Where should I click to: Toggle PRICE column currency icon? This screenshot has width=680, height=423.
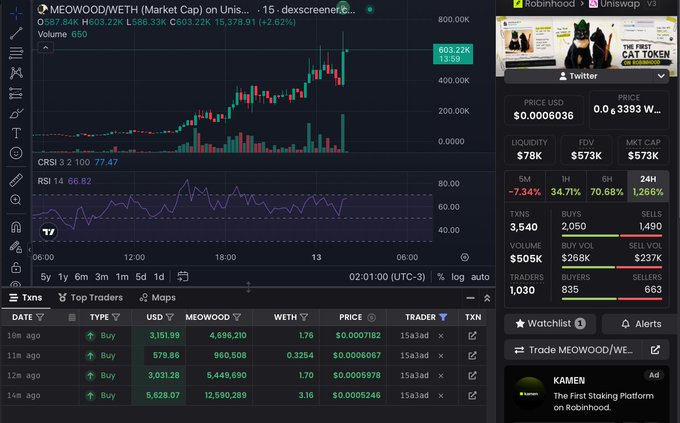coord(371,318)
